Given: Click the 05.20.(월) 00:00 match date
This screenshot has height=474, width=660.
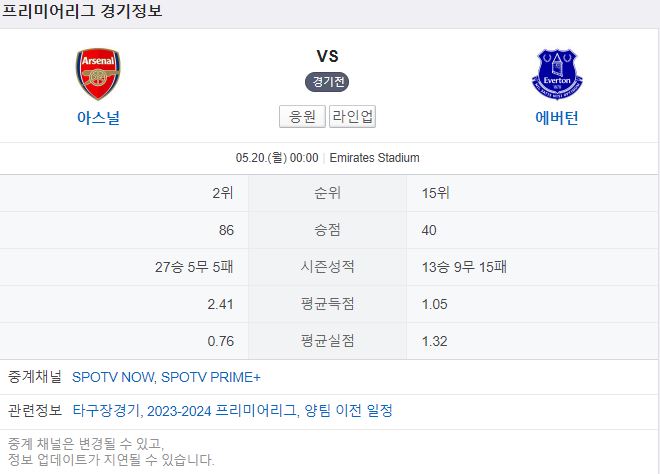Looking at the screenshot, I should 277,158.
